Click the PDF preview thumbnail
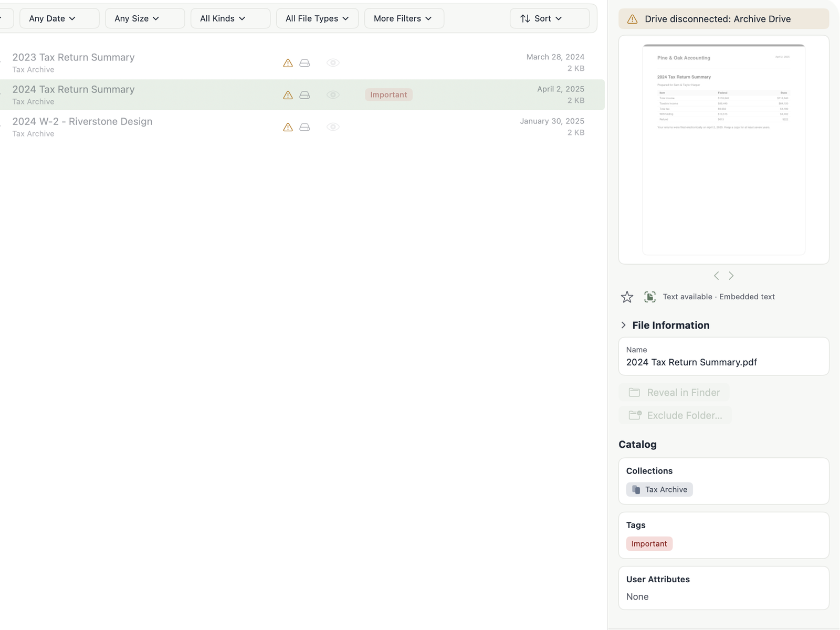This screenshot has height=630, width=840. 723,150
